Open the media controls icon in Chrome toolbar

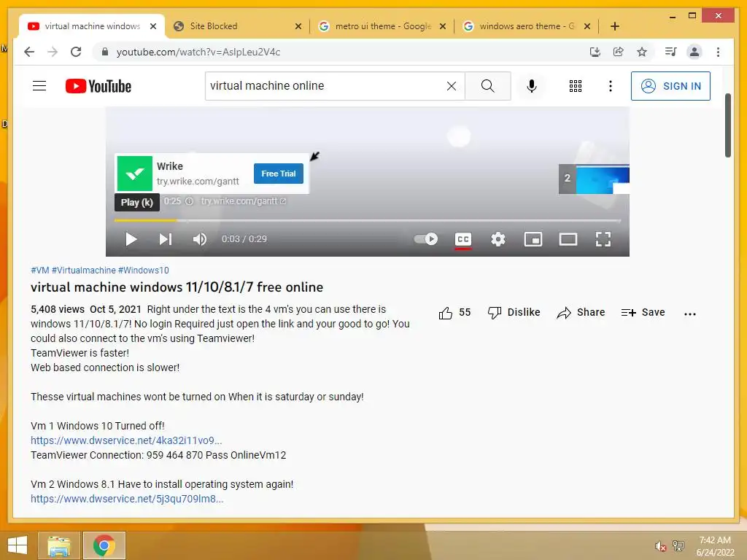671,52
